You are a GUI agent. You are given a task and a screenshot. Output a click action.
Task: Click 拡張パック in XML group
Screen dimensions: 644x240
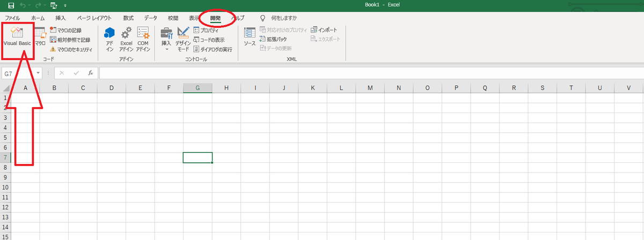(273, 39)
